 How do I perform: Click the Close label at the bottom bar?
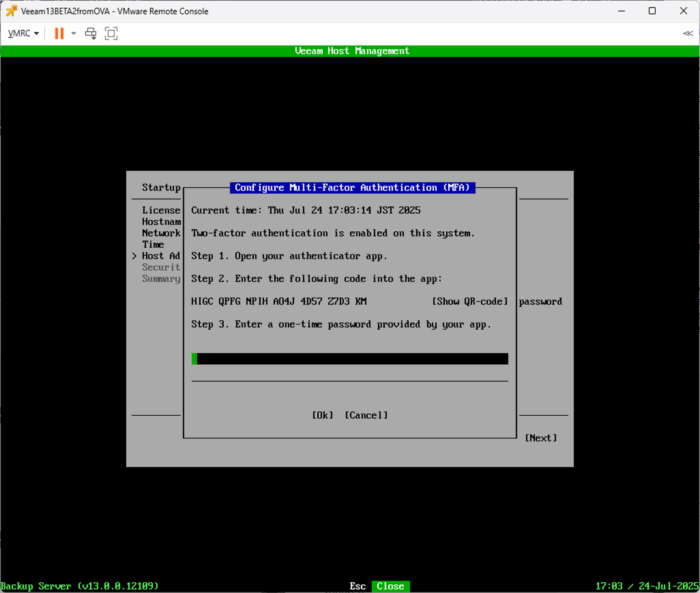tap(390, 586)
